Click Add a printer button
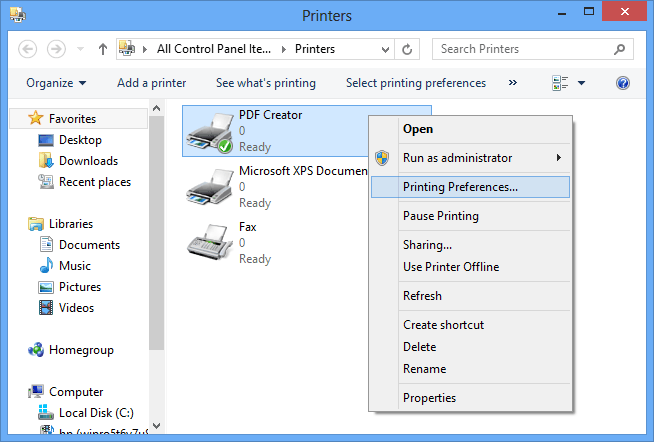 point(151,83)
